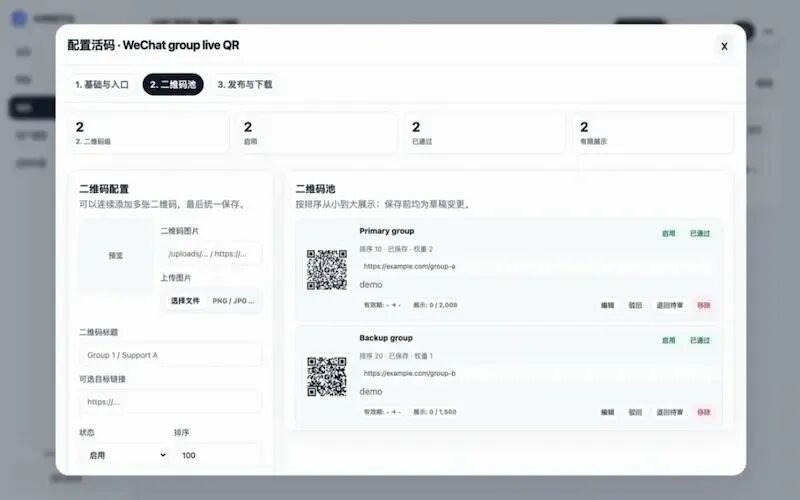Click 驳回 on the Backup group card
Viewport: 800px width, 500px height.
click(x=635, y=412)
